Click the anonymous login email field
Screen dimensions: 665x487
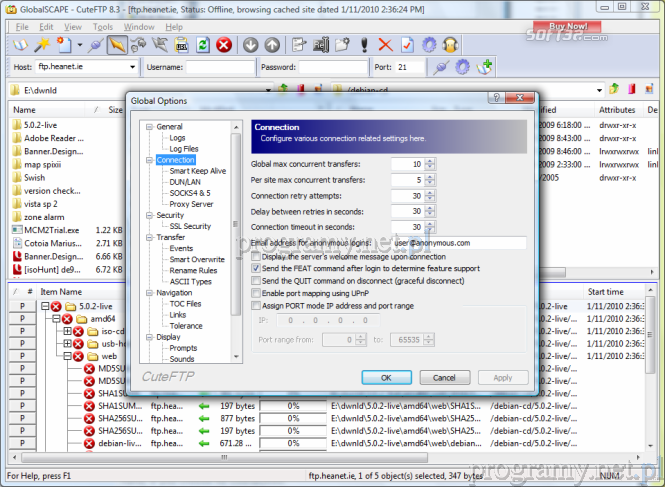pyautogui.click(x=458, y=242)
